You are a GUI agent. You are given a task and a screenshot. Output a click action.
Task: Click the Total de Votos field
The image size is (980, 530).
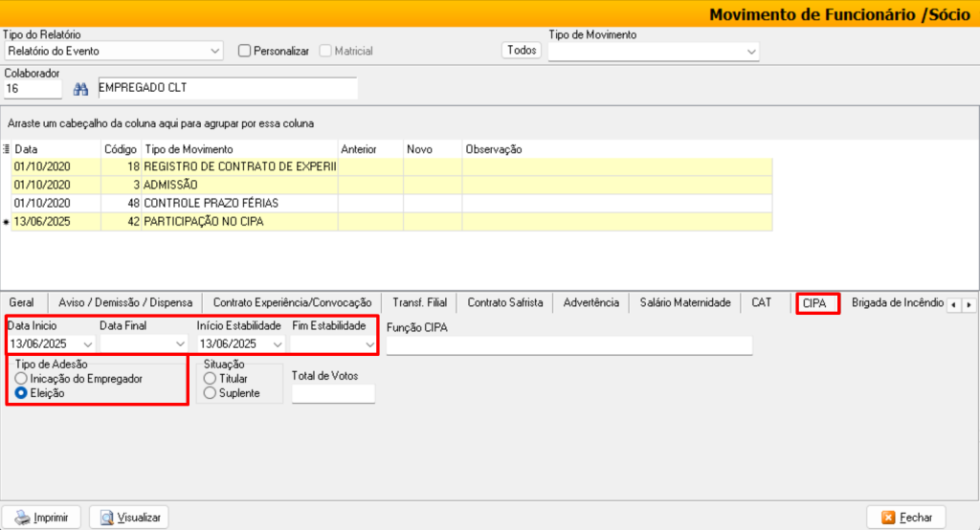click(333, 393)
